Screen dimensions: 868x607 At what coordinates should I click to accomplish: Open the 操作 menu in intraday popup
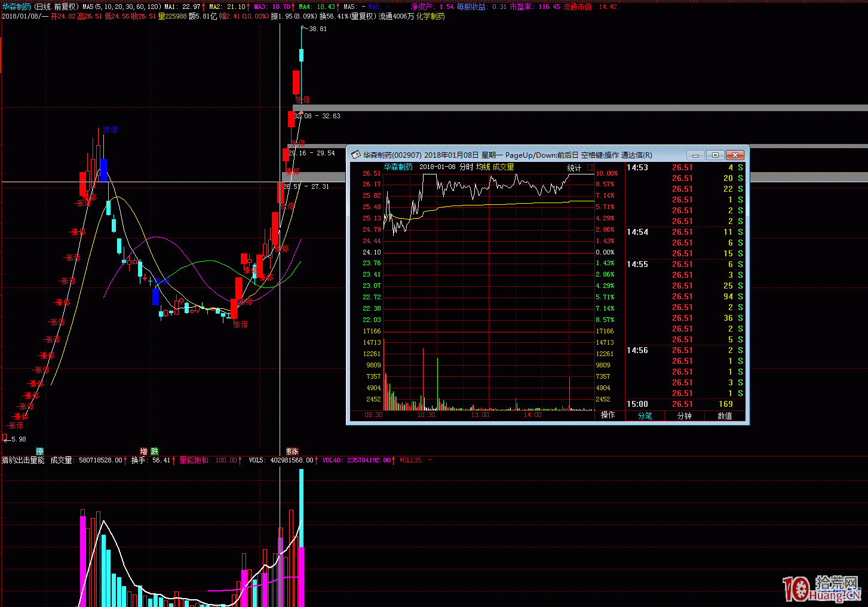[608, 415]
